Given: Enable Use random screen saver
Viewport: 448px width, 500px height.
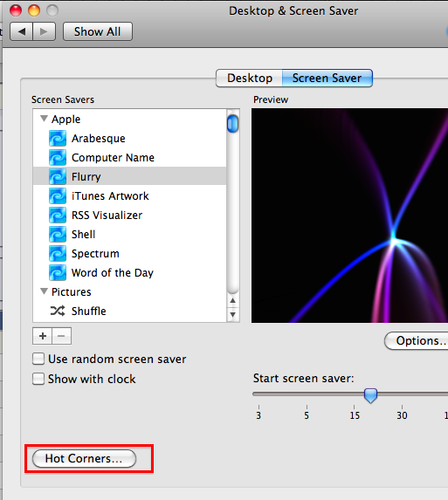Looking at the screenshot, I should click(38, 359).
